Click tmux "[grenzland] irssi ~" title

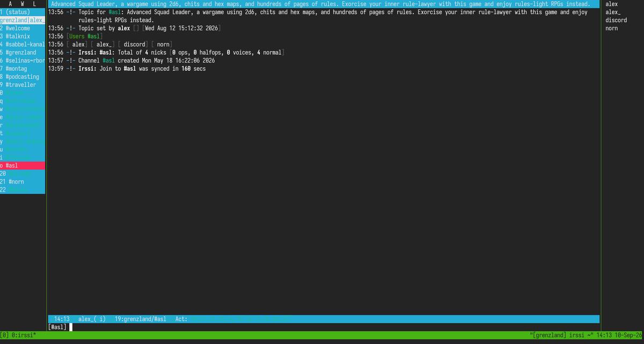click(561, 335)
